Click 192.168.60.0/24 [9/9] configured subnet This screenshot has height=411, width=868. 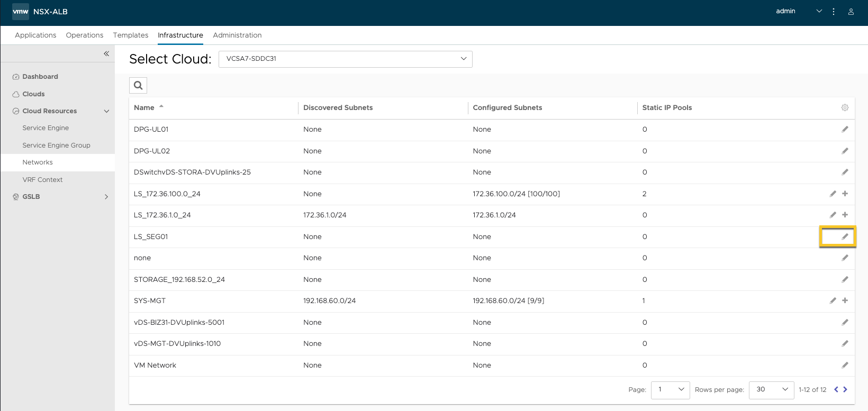tap(509, 300)
